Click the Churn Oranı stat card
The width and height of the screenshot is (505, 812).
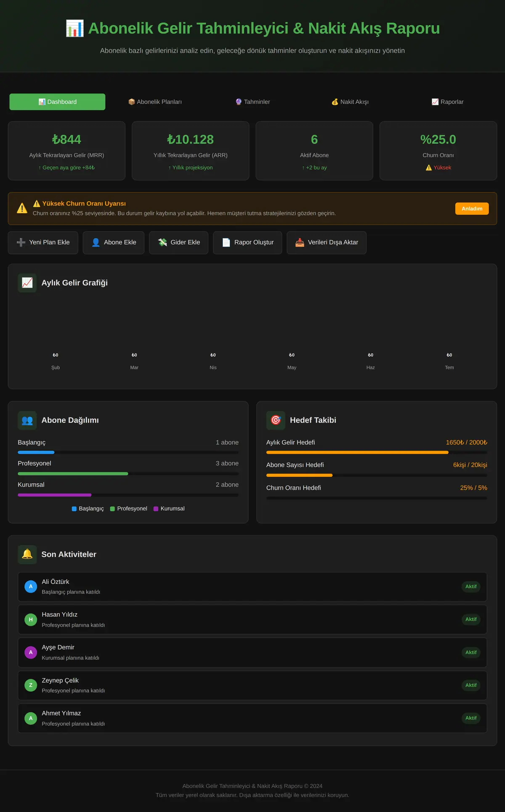click(x=438, y=151)
